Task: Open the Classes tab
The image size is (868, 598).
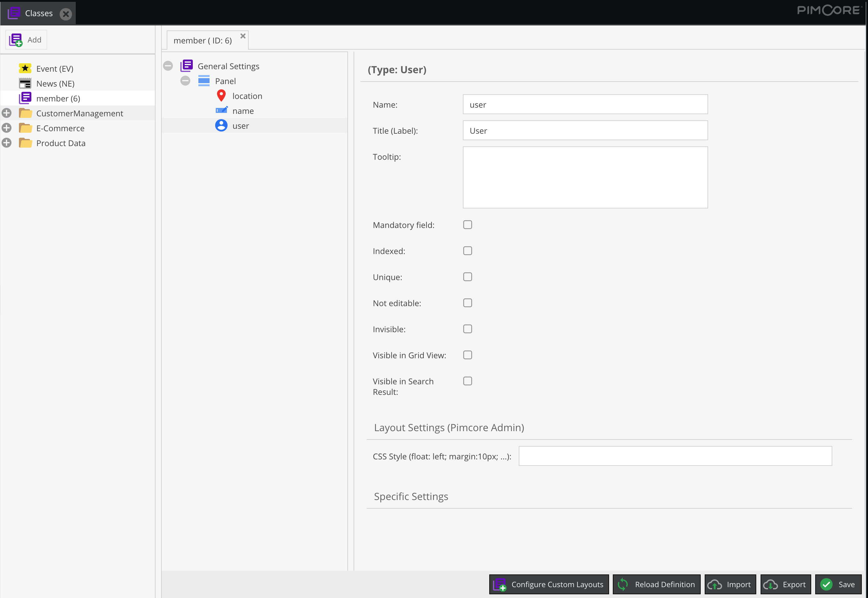Action: [38, 13]
